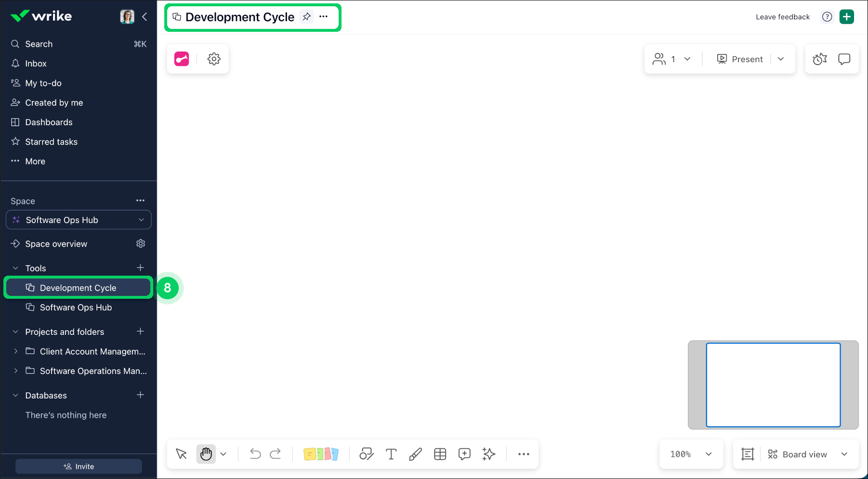868x479 pixels.
Task: Open Starred tasks from the sidebar
Action: (x=51, y=141)
